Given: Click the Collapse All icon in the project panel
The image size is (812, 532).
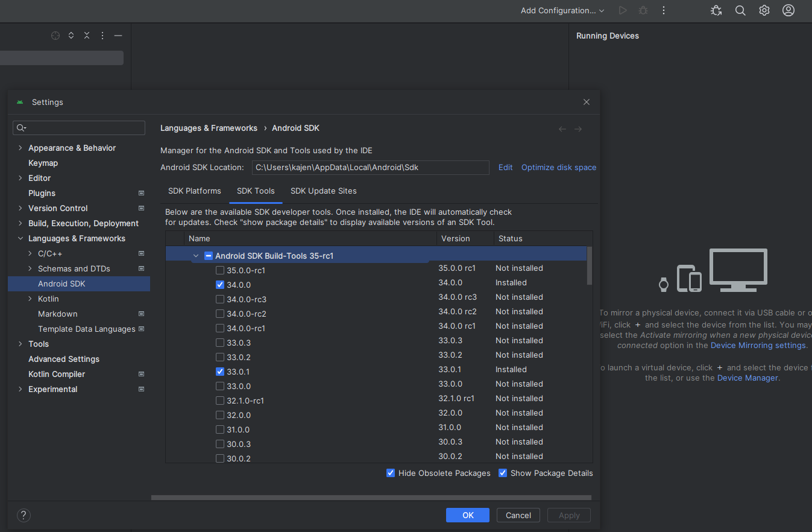Looking at the screenshot, I should point(87,36).
